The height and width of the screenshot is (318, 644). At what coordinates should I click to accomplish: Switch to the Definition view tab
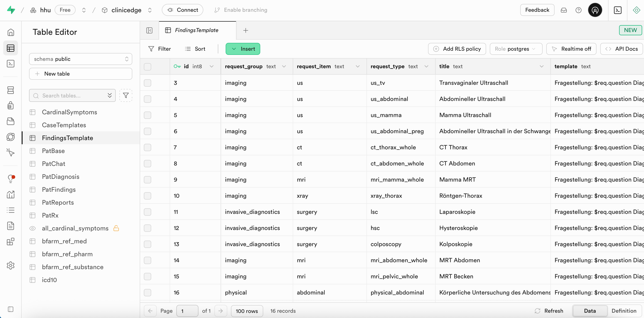point(623,311)
